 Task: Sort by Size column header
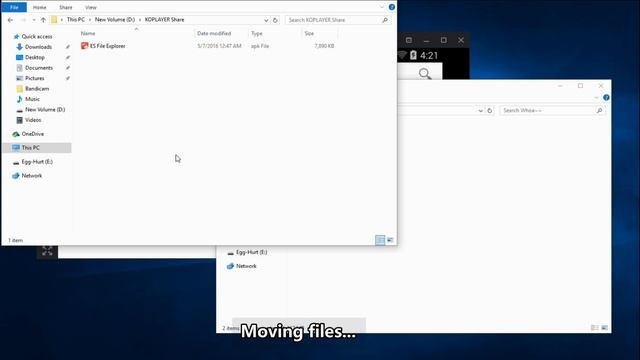point(309,33)
